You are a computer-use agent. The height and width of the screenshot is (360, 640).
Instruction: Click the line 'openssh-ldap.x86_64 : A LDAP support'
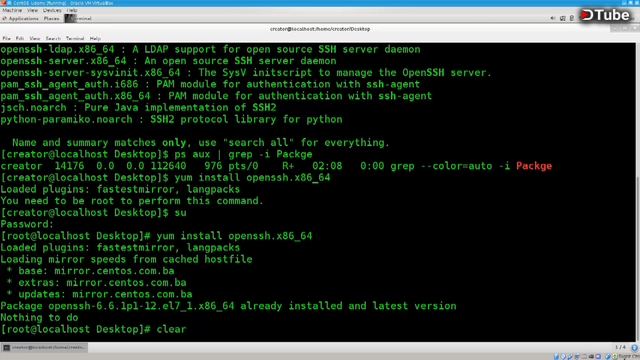210,49
